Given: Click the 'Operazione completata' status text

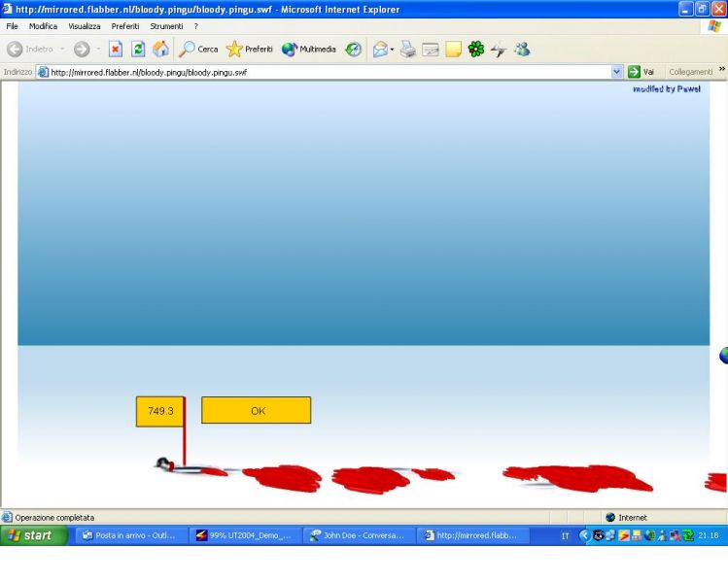Looking at the screenshot, I should point(54,518).
